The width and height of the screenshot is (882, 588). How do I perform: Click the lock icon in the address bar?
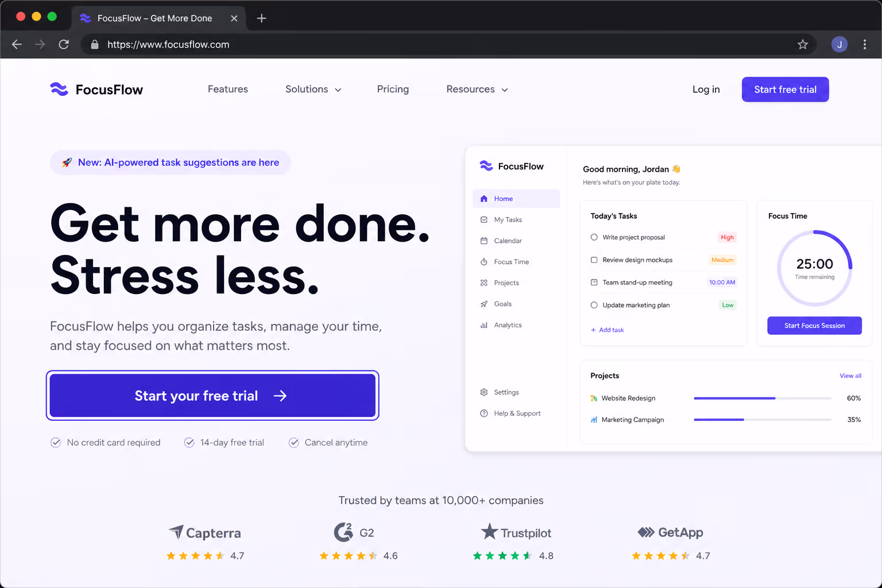click(95, 44)
